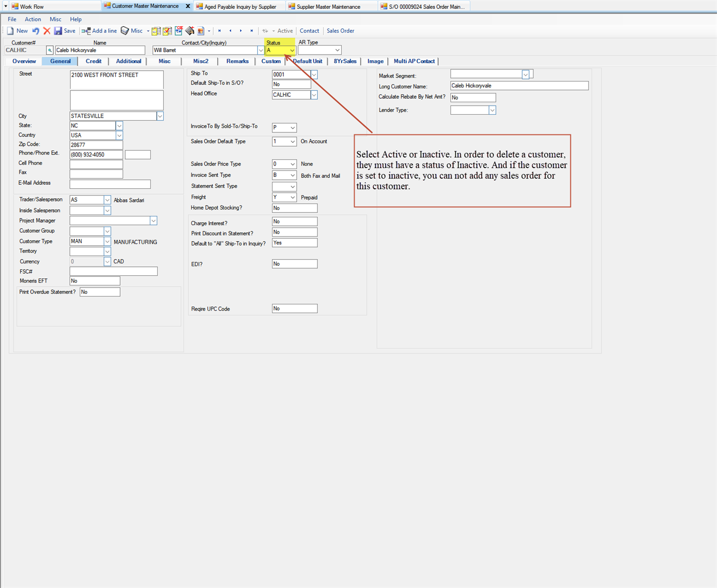Click the undo arrow icon
The image size is (717, 588).
point(35,31)
